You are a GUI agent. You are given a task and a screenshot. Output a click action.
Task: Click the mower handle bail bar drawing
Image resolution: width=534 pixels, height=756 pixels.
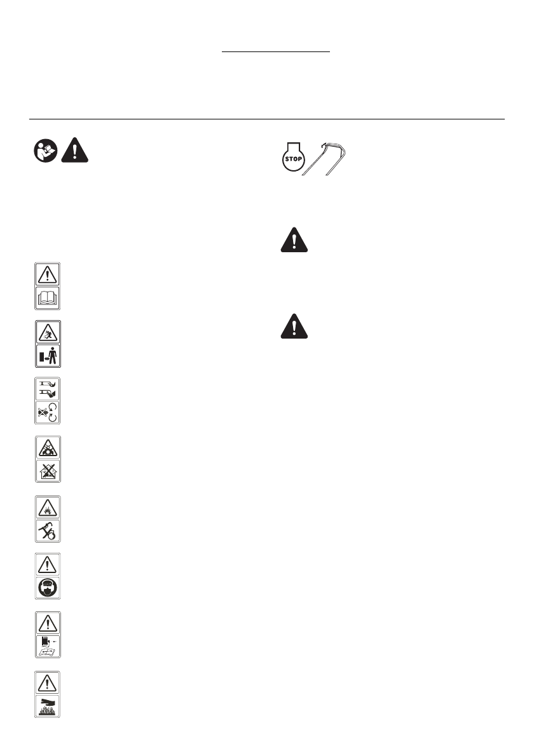[x=324, y=159]
